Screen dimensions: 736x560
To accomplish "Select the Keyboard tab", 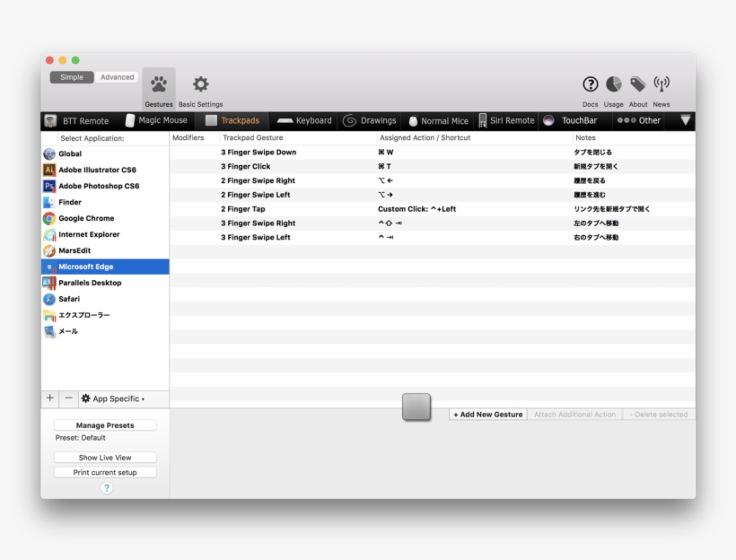I will pos(304,120).
